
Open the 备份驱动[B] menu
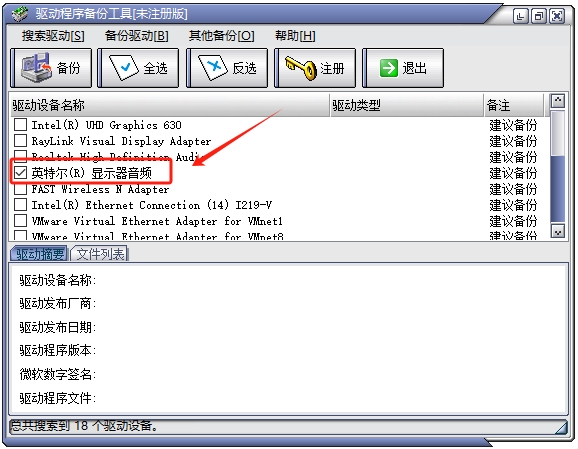click(x=137, y=36)
